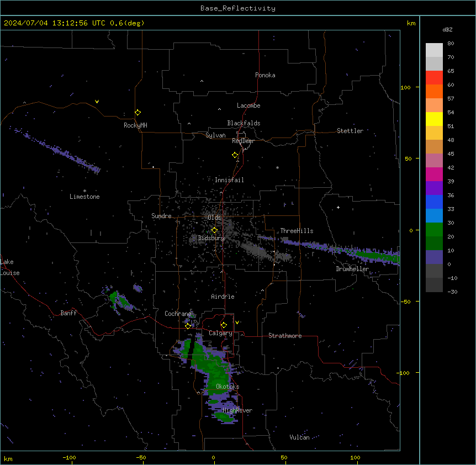Click the RedDeer city label
The width and height of the screenshot is (476, 465).
point(243,141)
